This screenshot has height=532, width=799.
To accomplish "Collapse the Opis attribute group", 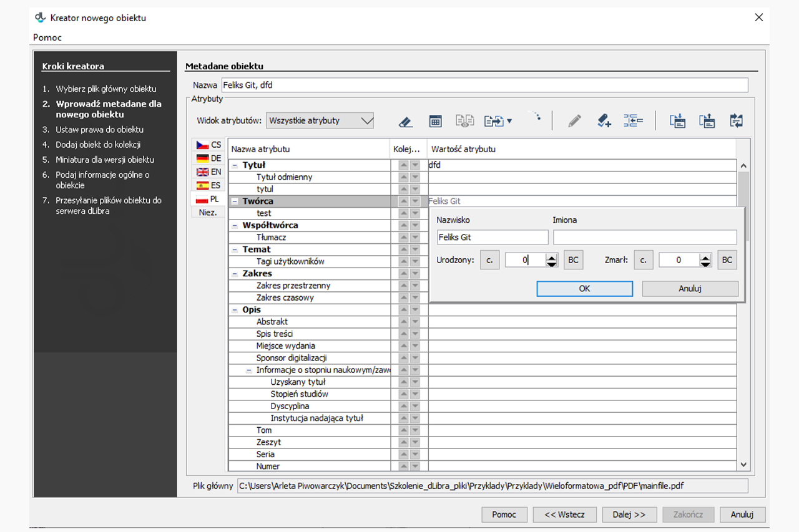I will 235,310.
